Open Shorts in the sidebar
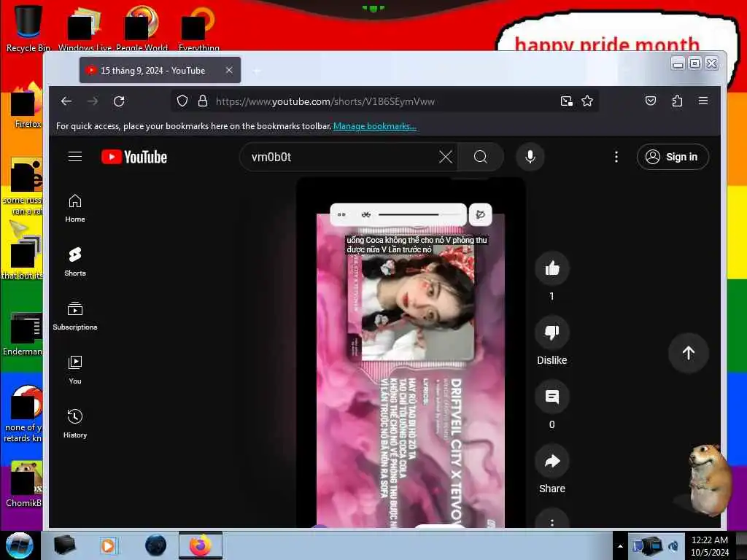Image resolution: width=747 pixels, height=560 pixels. coord(75,262)
